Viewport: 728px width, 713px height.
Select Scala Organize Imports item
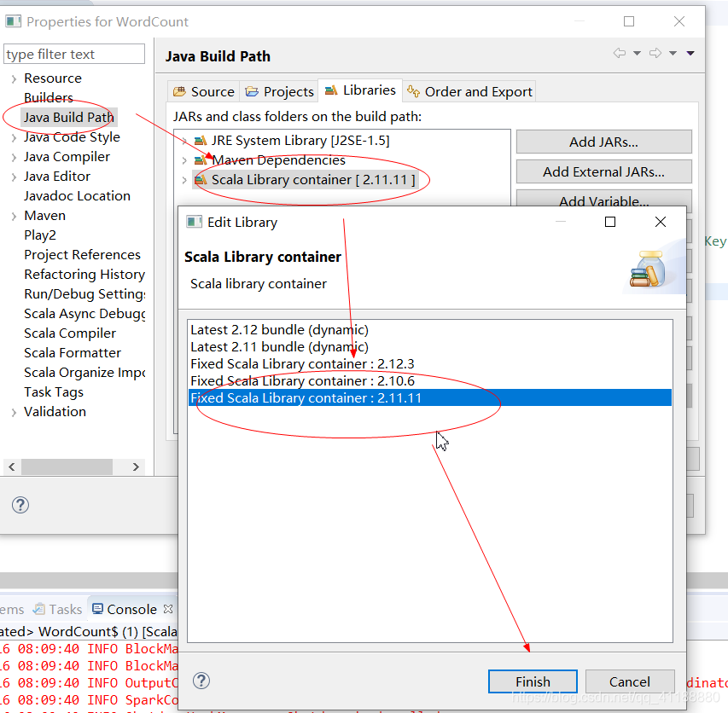pos(84,373)
